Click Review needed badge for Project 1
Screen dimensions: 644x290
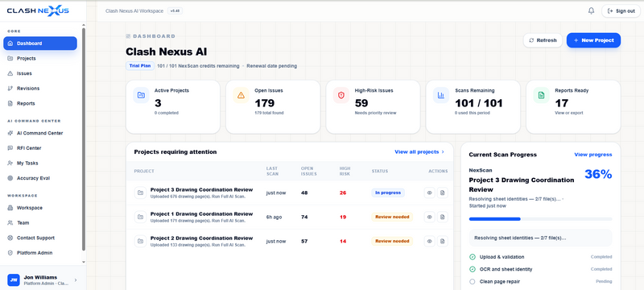tap(392, 217)
